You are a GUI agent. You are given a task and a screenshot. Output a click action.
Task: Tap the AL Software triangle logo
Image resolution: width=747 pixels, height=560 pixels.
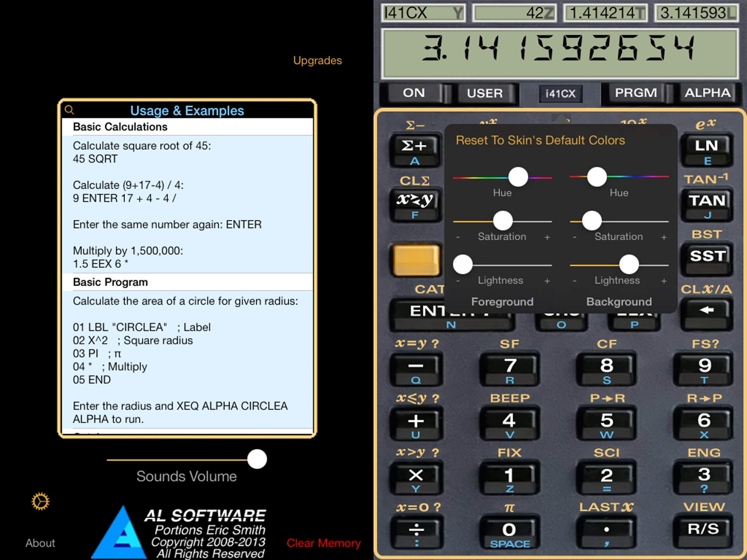(x=119, y=532)
